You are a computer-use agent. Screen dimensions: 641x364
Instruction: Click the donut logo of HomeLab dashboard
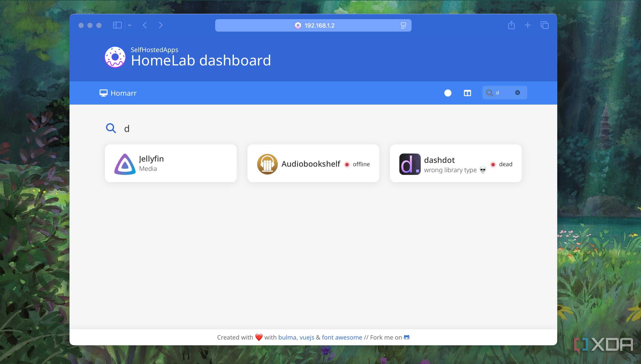(x=115, y=57)
